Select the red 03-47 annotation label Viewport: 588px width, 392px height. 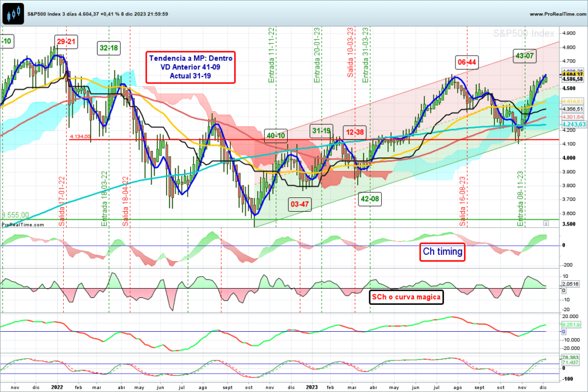(300, 204)
